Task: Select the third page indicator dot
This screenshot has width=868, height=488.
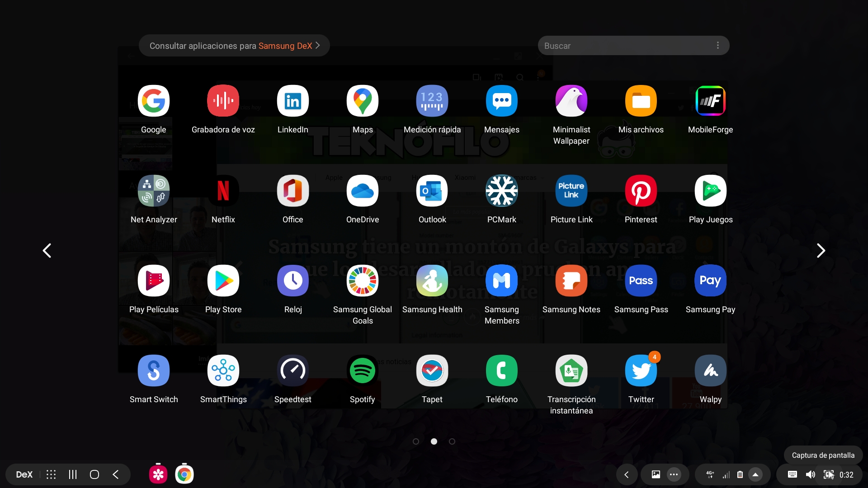Action: point(452,441)
